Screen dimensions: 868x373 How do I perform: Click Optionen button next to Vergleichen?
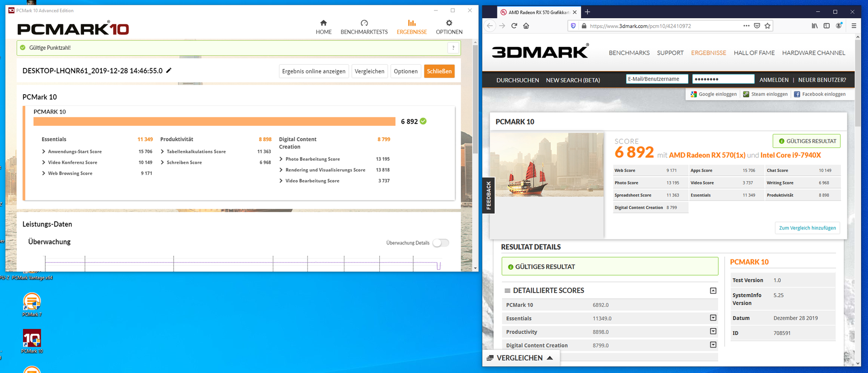point(406,71)
